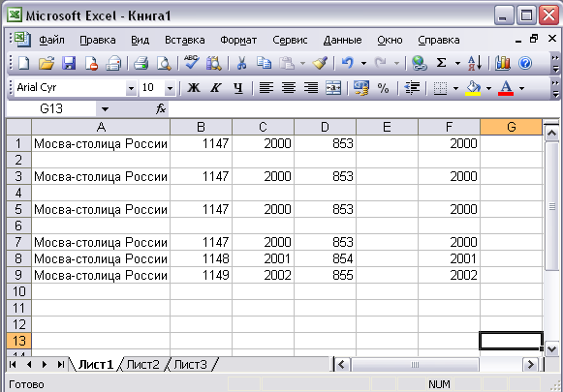Select cell B8 containing 1148
563x392 pixels.
[202, 258]
